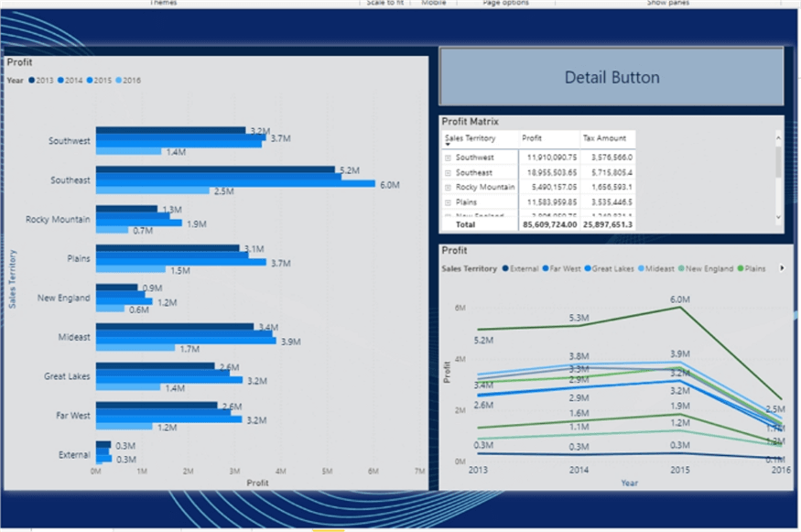Click the matrix vertical scrollbar thumb
The width and height of the screenshot is (801, 532).
coord(778,161)
